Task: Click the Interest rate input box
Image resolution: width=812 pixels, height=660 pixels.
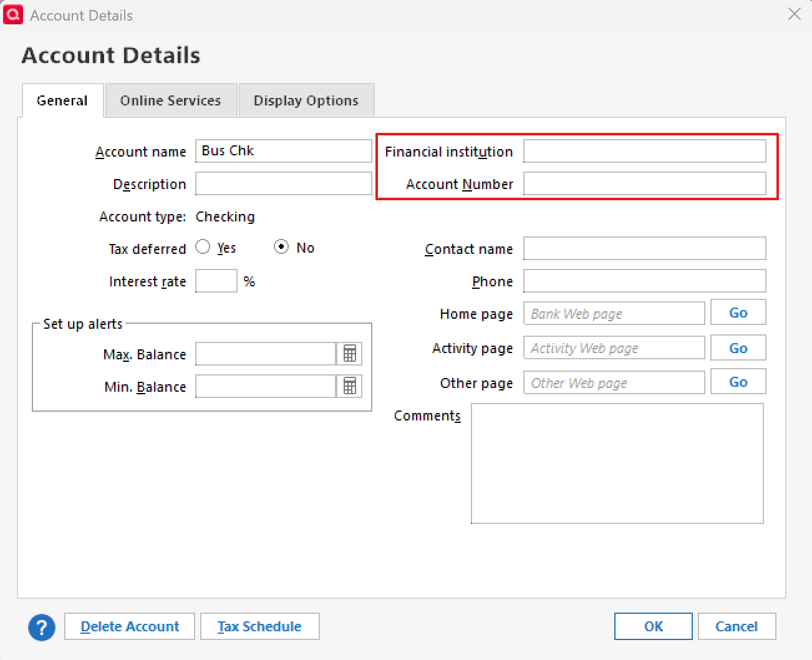Action: (216, 281)
